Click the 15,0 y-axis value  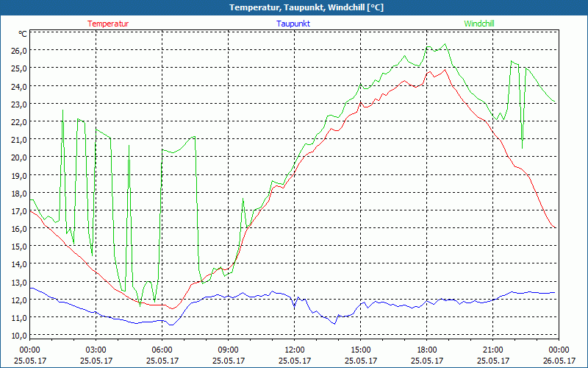19,247
